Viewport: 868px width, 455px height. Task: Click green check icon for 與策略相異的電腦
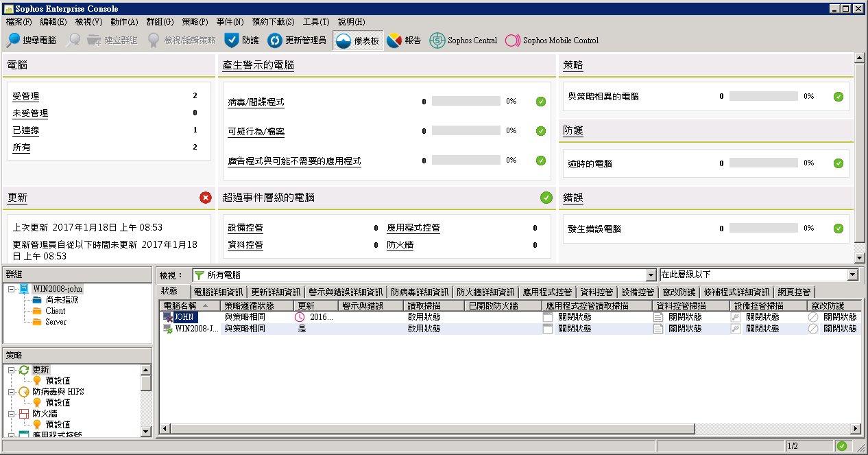pos(839,97)
